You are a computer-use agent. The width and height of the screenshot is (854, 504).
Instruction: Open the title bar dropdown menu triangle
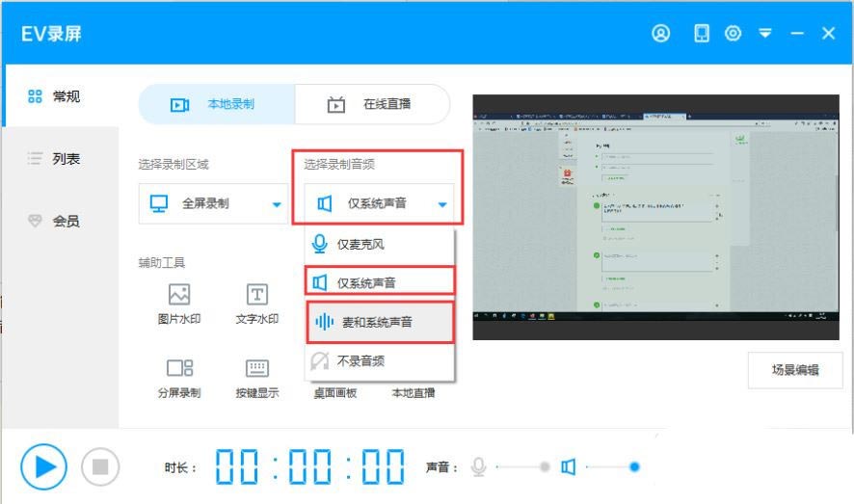pos(765,34)
